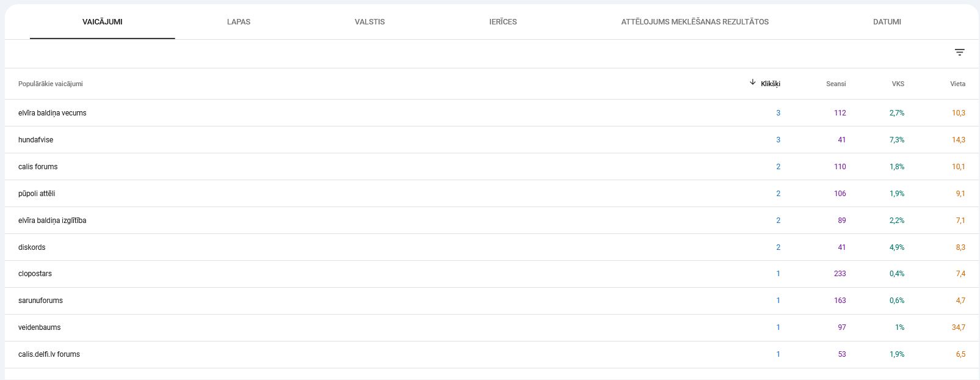Image resolution: width=980 pixels, height=380 pixels.
Task: Sort table by Seansi column
Action: click(835, 84)
